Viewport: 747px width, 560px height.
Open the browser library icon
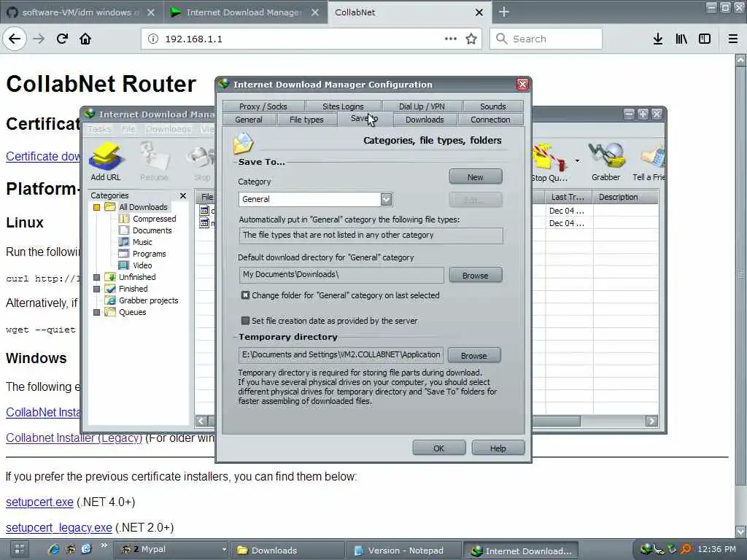[681, 39]
